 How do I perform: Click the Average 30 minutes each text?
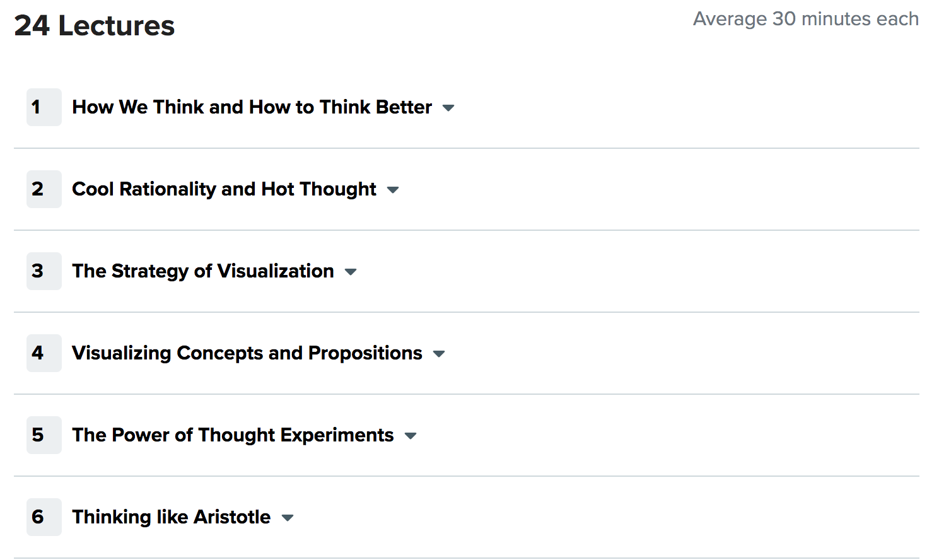tap(806, 19)
